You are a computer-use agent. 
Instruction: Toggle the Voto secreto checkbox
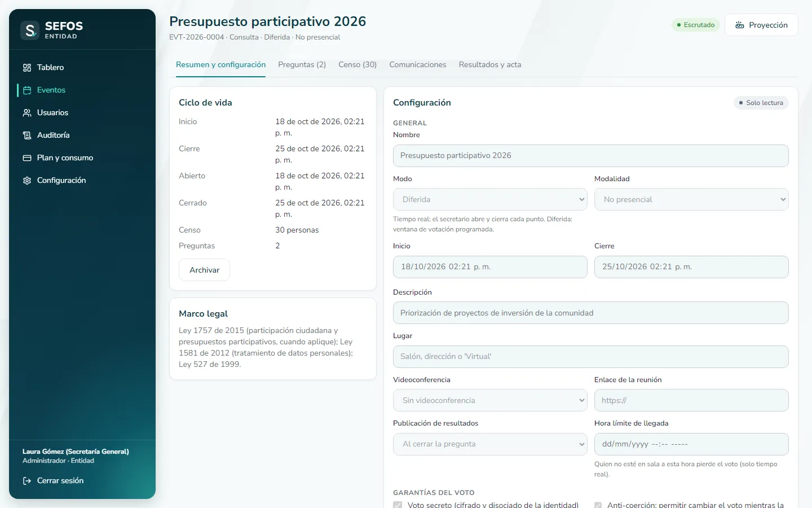(x=398, y=505)
